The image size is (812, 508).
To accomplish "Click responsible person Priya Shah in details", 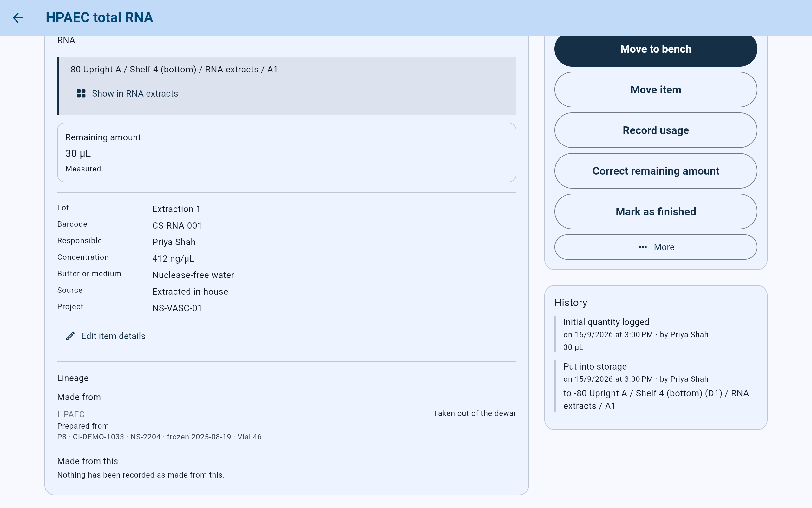I will [174, 242].
